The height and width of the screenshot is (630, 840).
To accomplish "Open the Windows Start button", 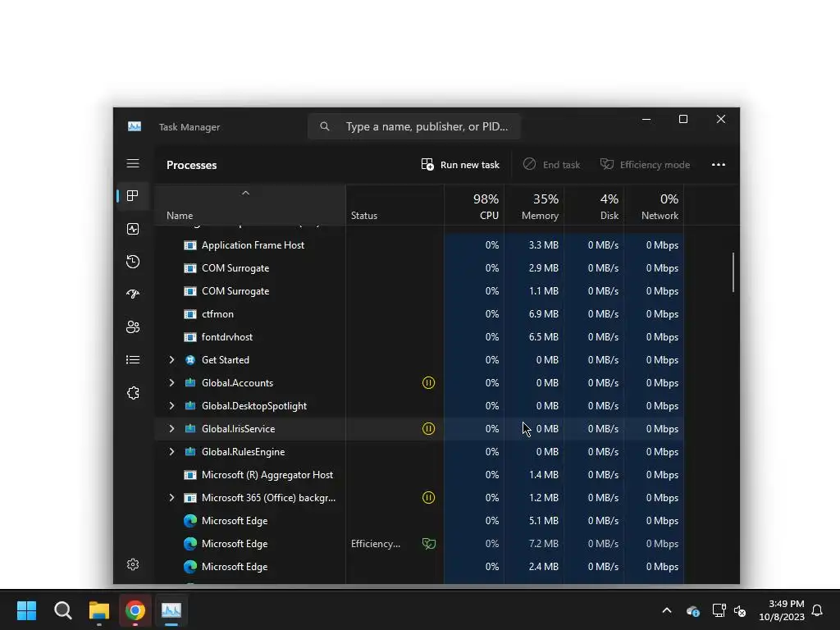I will (27, 610).
